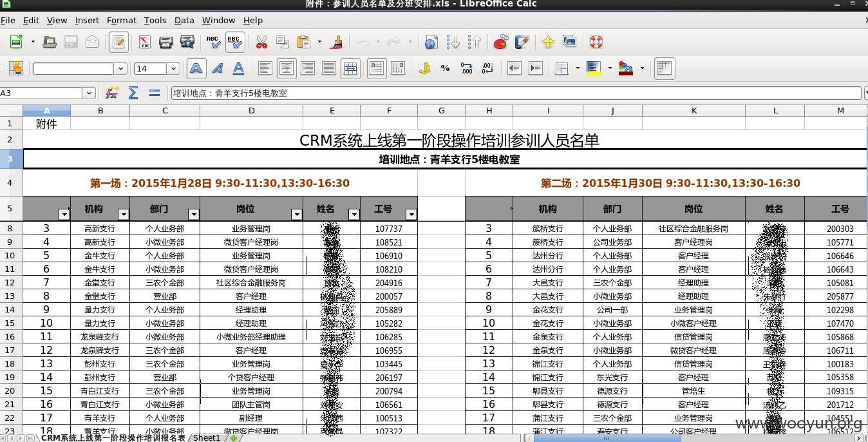Toggle Italic formatting
The width and height of the screenshot is (868, 442).
(x=218, y=68)
